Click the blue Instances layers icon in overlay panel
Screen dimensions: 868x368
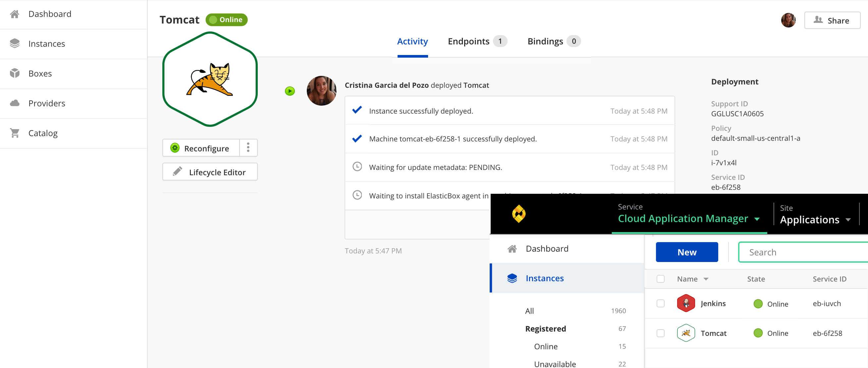512,278
